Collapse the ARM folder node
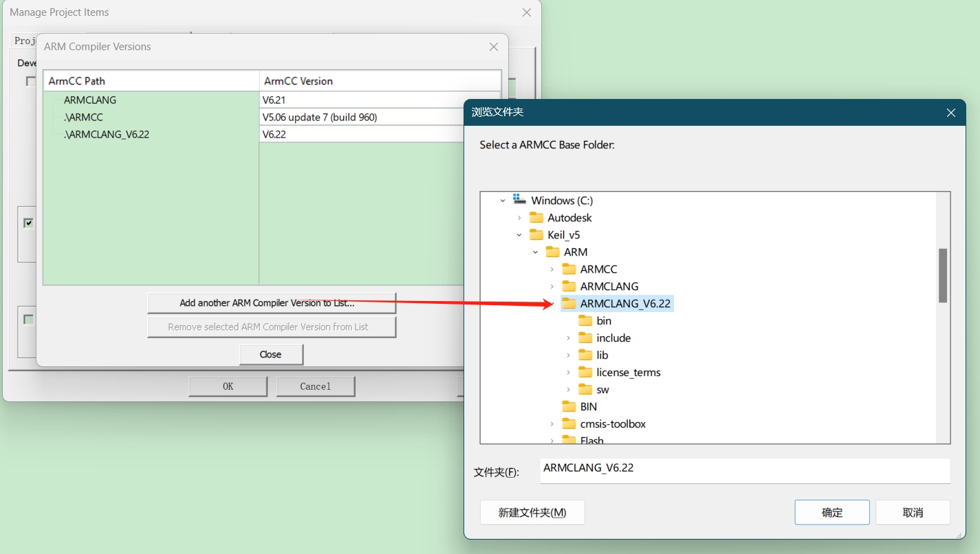 (x=536, y=252)
